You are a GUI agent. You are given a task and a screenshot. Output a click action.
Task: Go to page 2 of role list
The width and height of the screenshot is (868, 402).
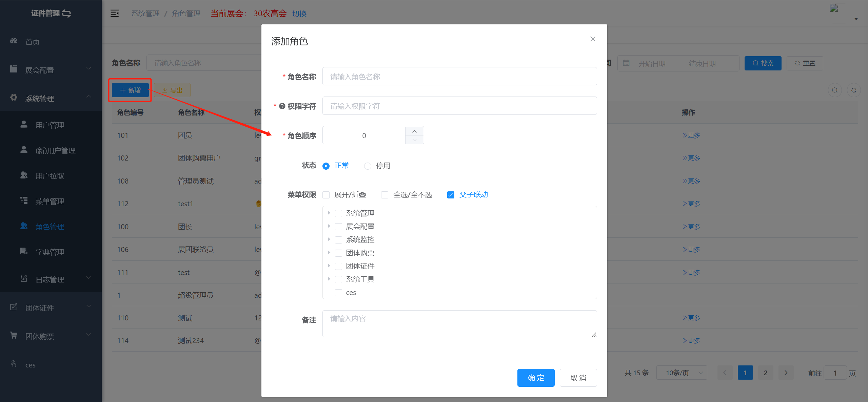tap(765, 373)
